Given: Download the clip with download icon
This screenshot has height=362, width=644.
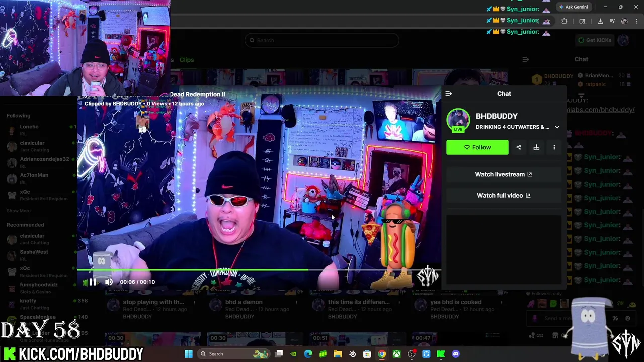Looking at the screenshot, I should click(536, 147).
